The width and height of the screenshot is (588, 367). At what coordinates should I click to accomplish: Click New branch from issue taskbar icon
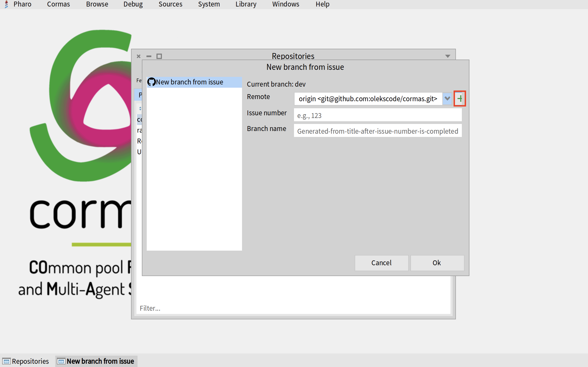[61, 361]
